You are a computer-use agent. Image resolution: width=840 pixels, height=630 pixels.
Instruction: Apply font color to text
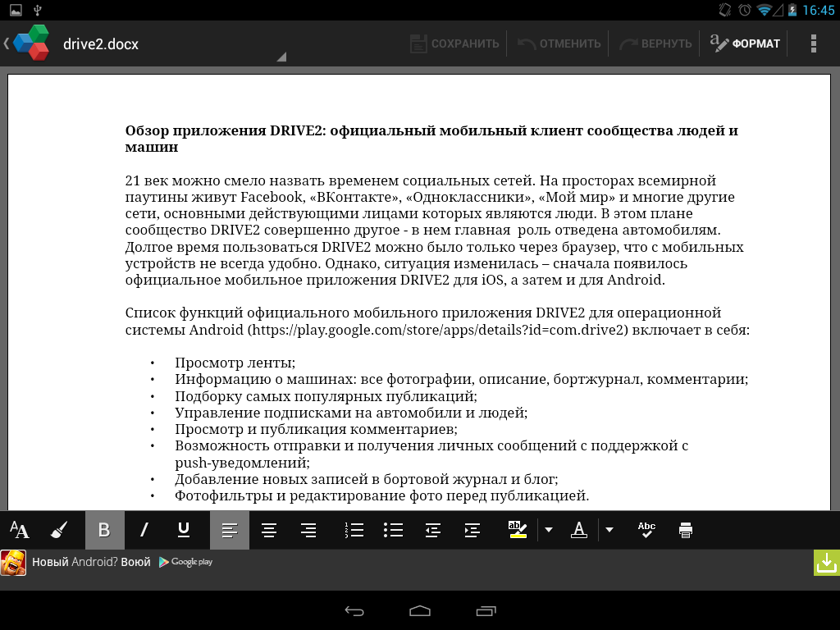579,530
